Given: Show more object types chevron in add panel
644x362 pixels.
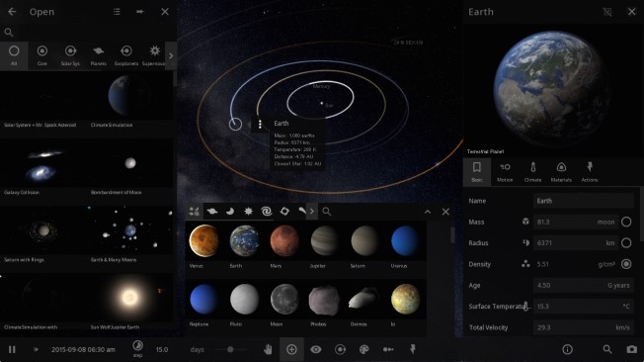Looking at the screenshot, I should coord(312,212).
